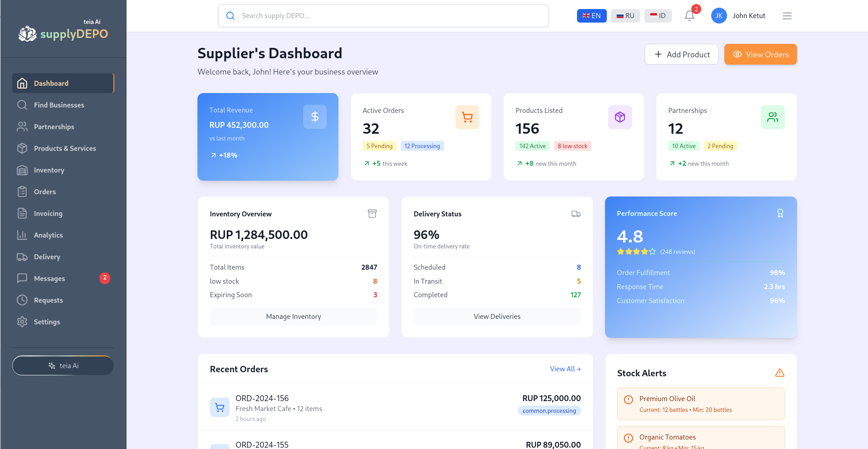Open Analytics in sidebar
The height and width of the screenshot is (449, 868).
[63, 235]
